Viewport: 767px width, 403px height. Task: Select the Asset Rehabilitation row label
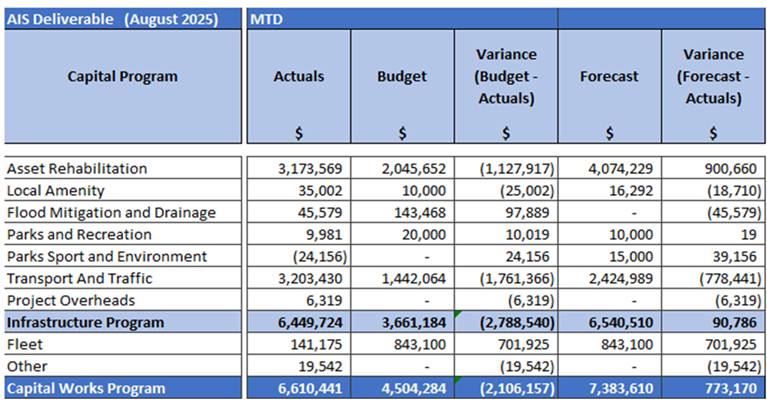(123, 168)
